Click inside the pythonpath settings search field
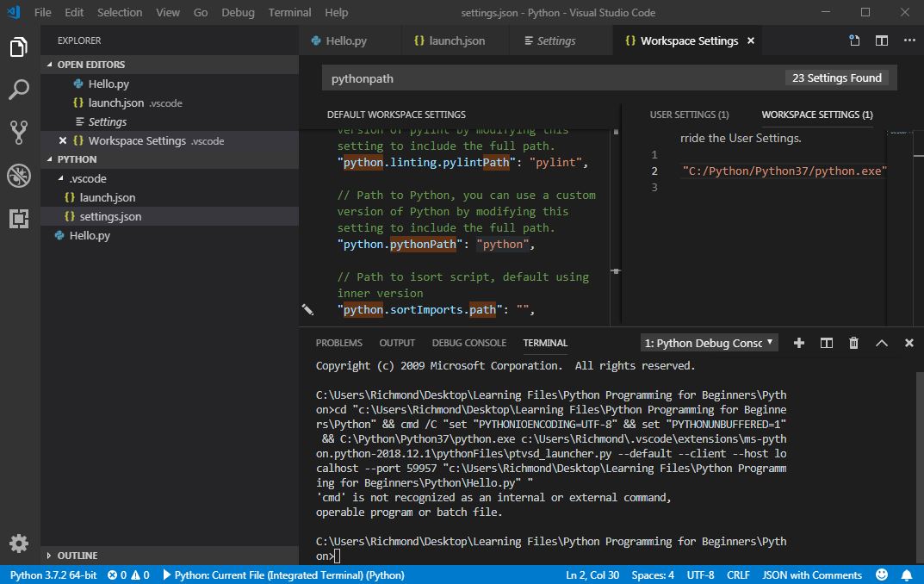The width and height of the screenshot is (924, 584). pos(517,78)
